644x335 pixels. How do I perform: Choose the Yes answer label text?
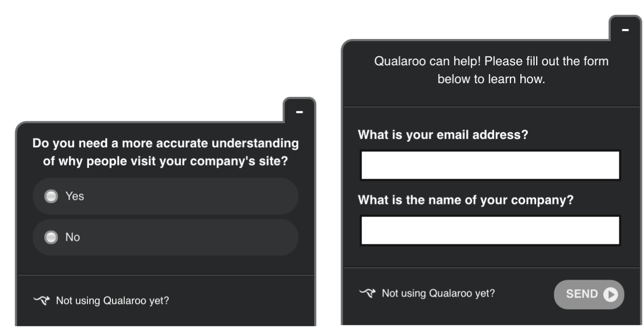[x=75, y=196]
